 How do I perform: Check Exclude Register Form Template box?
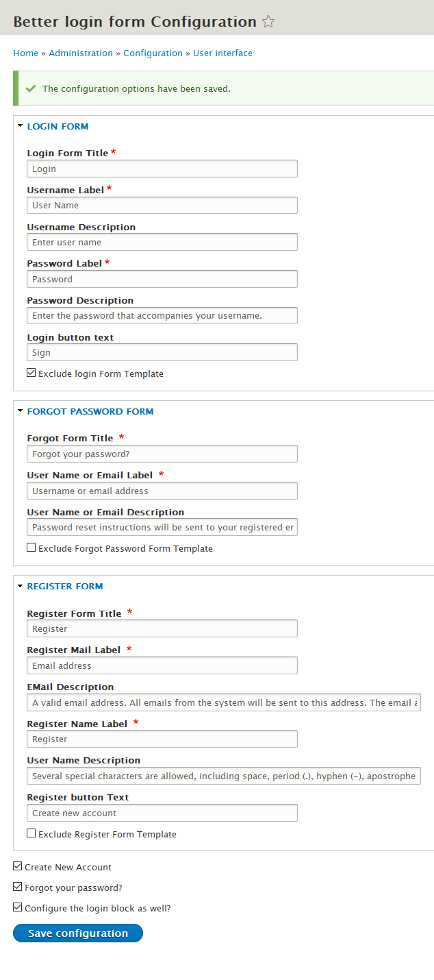click(31, 834)
